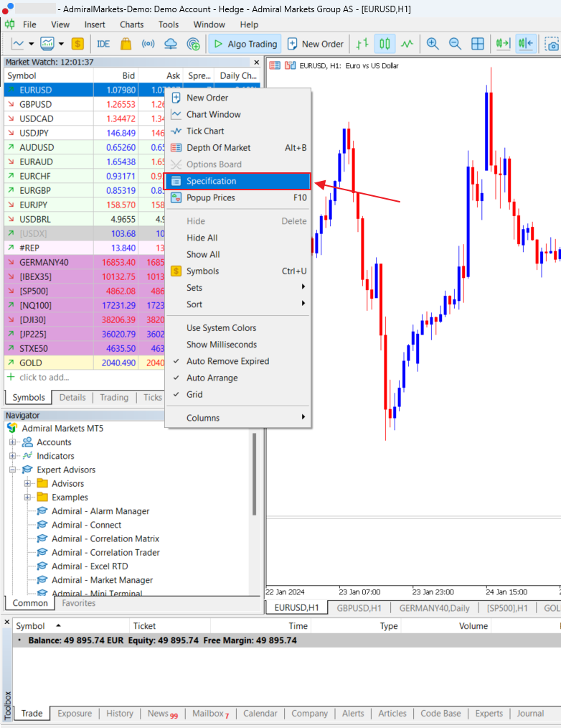Open the line chart type toolbar icon

coord(18,44)
